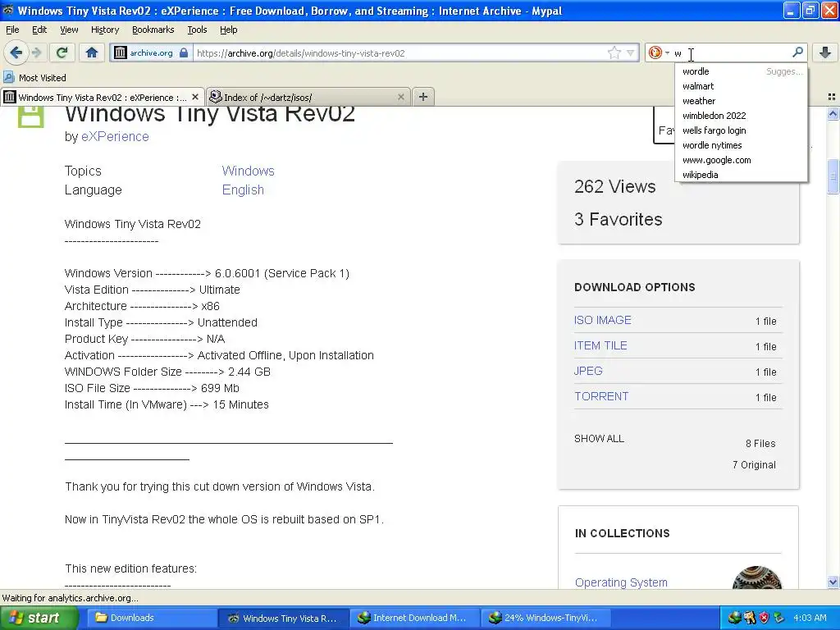The height and width of the screenshot is (630, 840).
Task: Download the TORRENT file option
Action: tap(601, 396)
